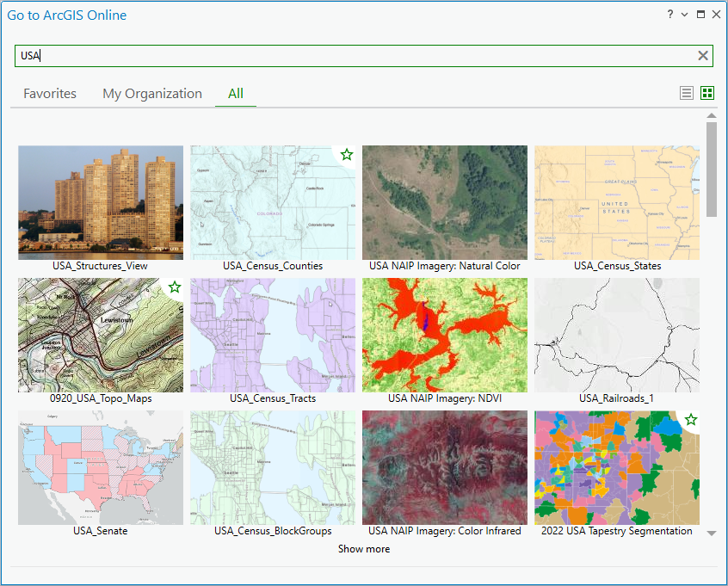Click the Go to ArcGIS Online title
The image size is (728, 586).
[x=67, y=15]
